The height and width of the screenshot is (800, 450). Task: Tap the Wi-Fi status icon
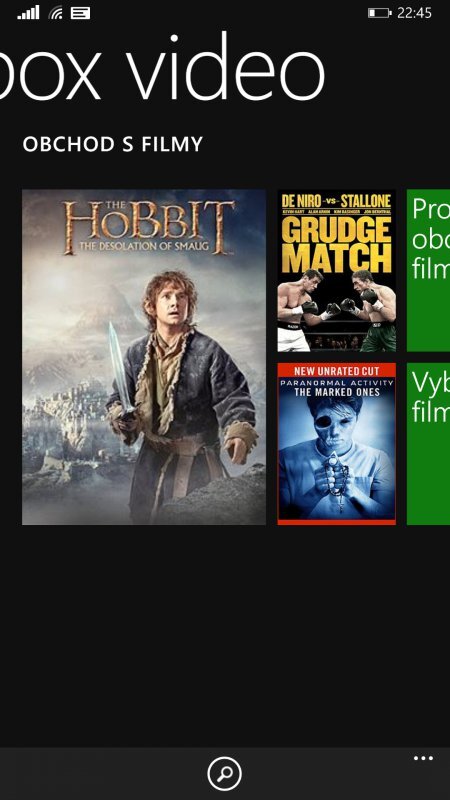56,13
